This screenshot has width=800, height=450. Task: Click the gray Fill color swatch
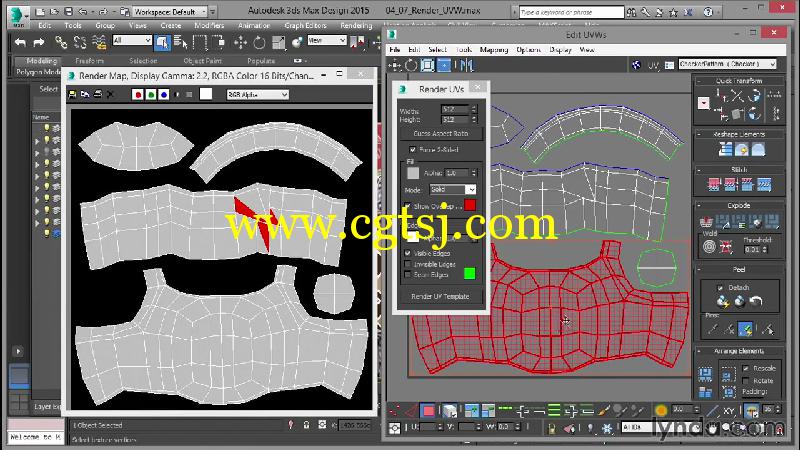[413, 173]
